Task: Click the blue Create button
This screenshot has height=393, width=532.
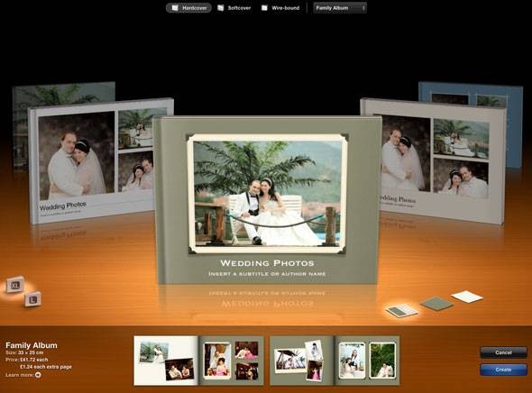Action: click(503, 370)
